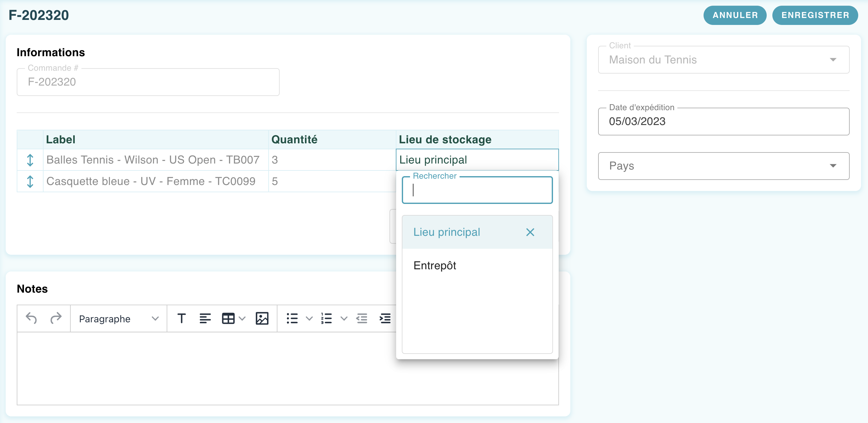Click the Commande # field
Screen dimensions: 868x423
(148, 82)
